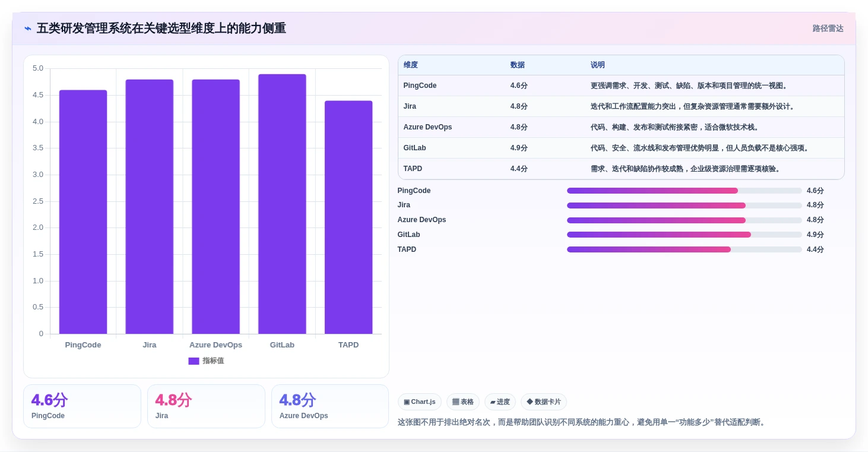Click the Azure DevOps progress bar
The image size is (868, 452).
click(x=685, y=220)
